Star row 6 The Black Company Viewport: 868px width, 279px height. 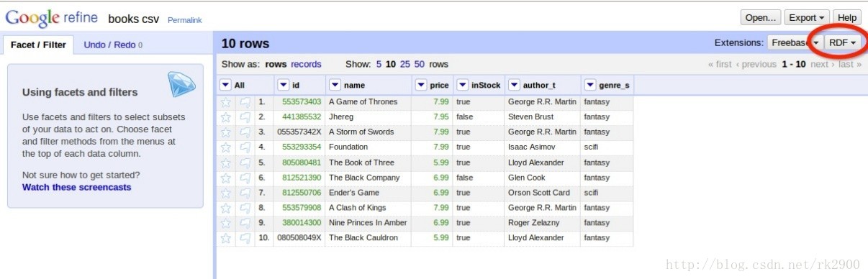[x=225, y=178]
